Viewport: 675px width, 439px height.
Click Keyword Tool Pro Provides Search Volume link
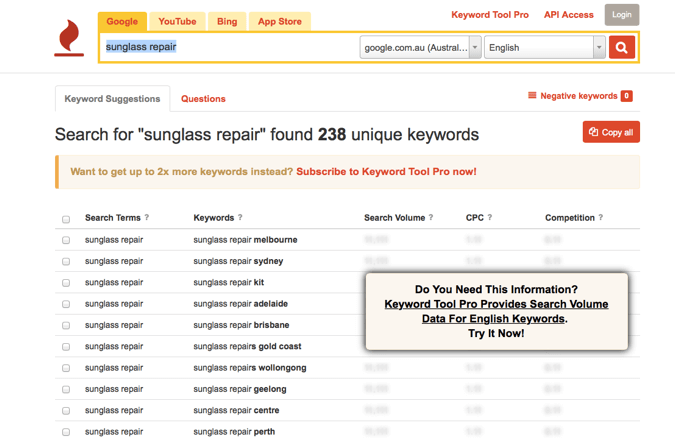(x=496, y=311)
